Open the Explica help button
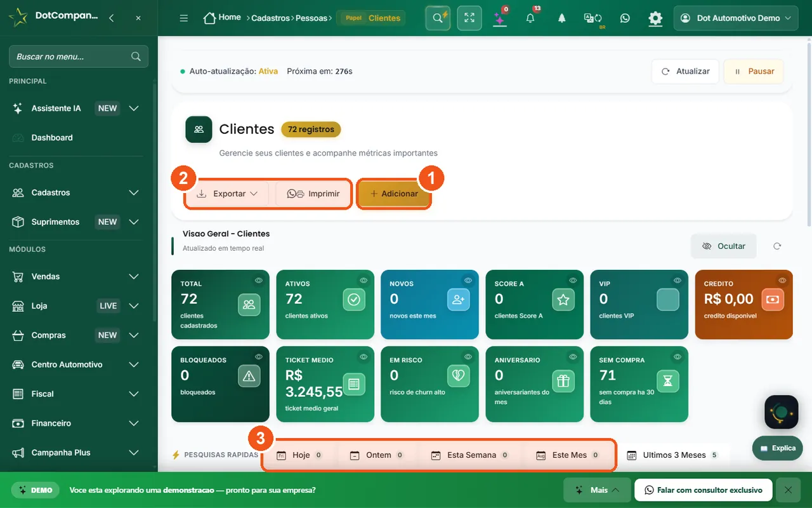Screen dimensions: 812x508 coord(778,448)
